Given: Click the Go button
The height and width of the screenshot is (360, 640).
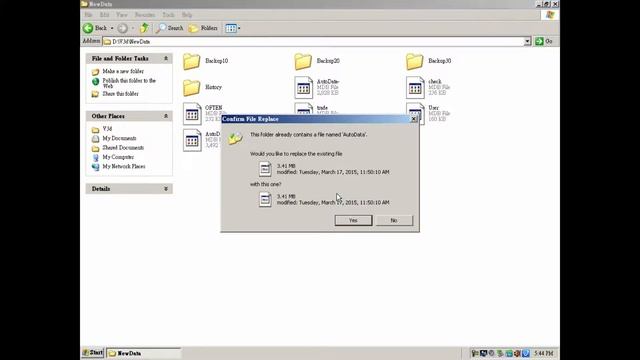Looking at the screenshot, I should click(x=544, y=41).
